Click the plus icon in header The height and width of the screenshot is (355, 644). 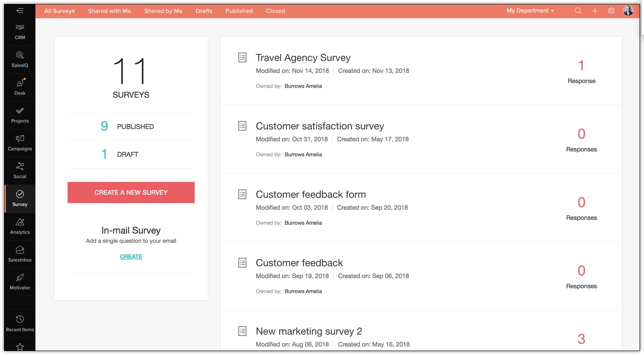click(595, 11)
